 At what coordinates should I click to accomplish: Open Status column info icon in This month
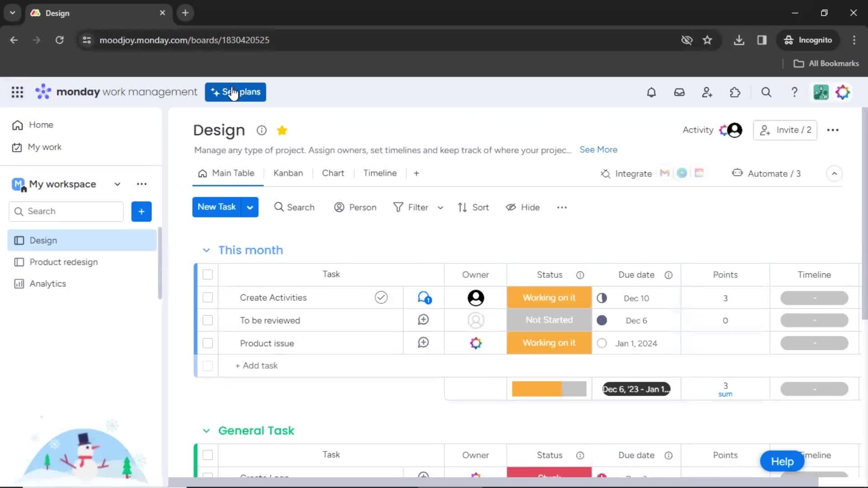pos(580,275)
